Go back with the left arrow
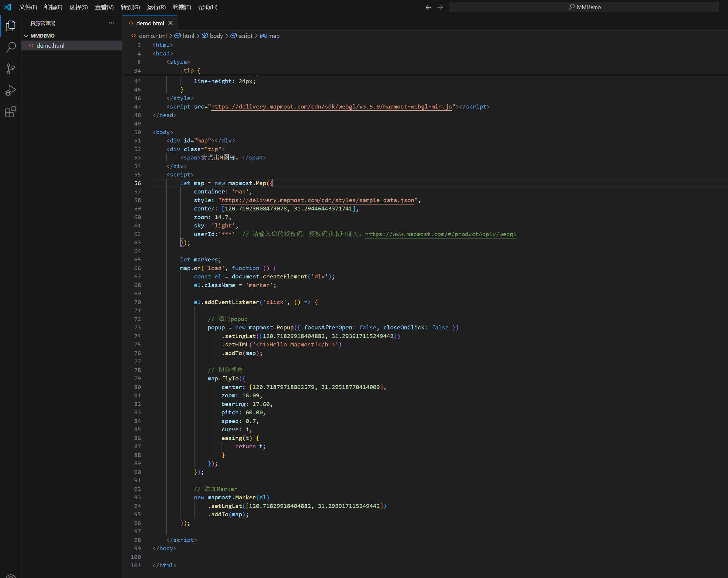This screenshot has width=728, height=578. coord(428,7)
